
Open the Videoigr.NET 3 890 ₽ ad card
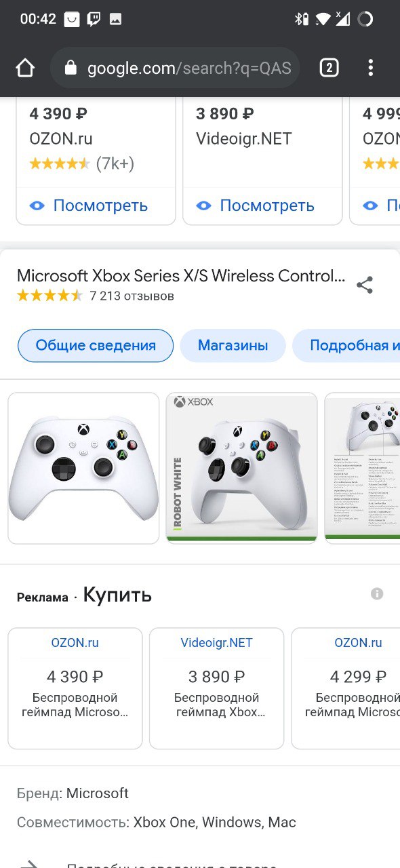pyautogui.click(x=217, y=688)
